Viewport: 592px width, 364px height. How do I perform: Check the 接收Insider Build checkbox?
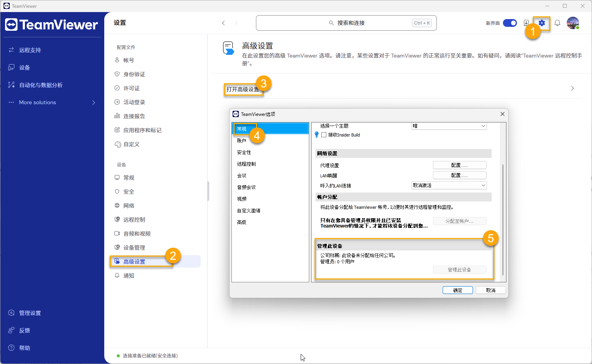[x=324, y=135]
